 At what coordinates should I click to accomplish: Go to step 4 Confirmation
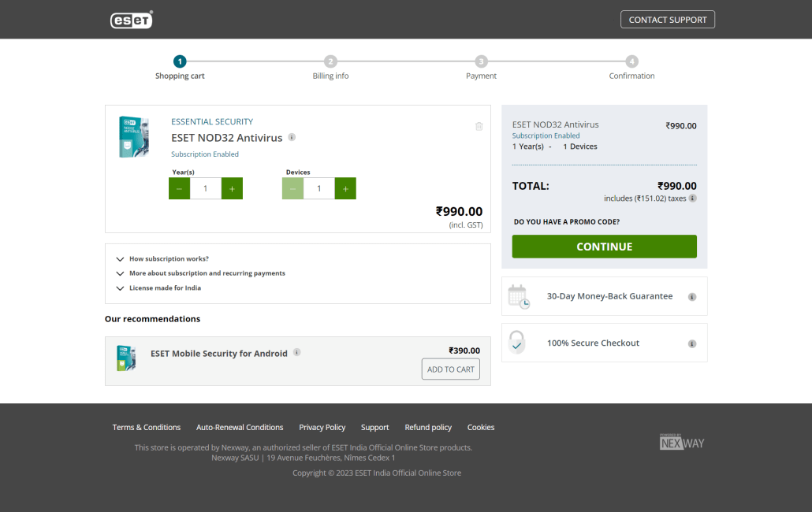point(631,68)
